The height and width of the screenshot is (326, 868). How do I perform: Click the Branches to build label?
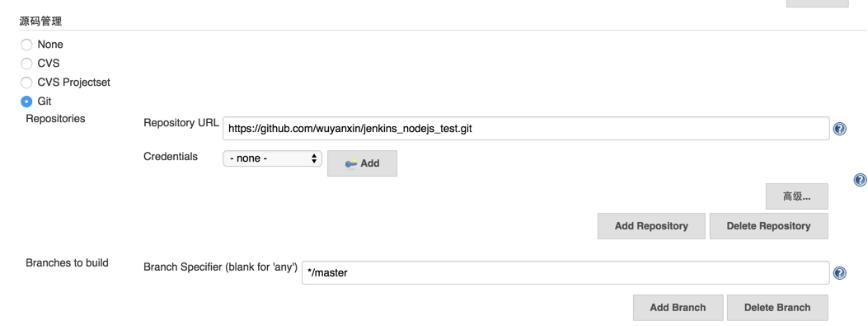tap(67, 262)
